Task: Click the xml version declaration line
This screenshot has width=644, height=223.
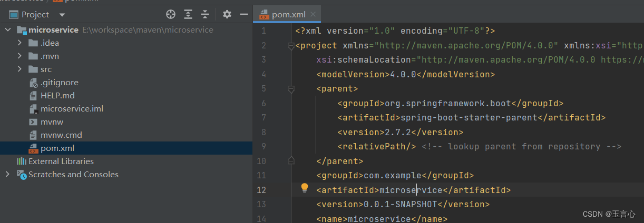Action: [x=395, y=31]
